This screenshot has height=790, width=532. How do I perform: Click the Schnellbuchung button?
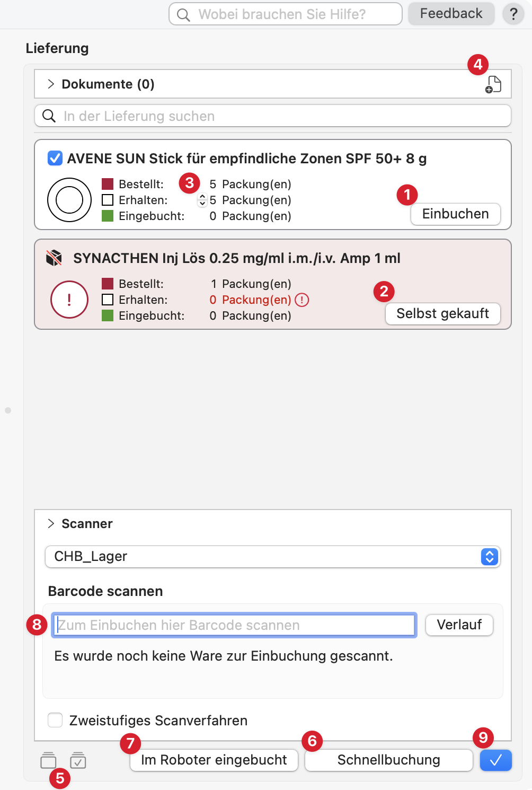388,760
